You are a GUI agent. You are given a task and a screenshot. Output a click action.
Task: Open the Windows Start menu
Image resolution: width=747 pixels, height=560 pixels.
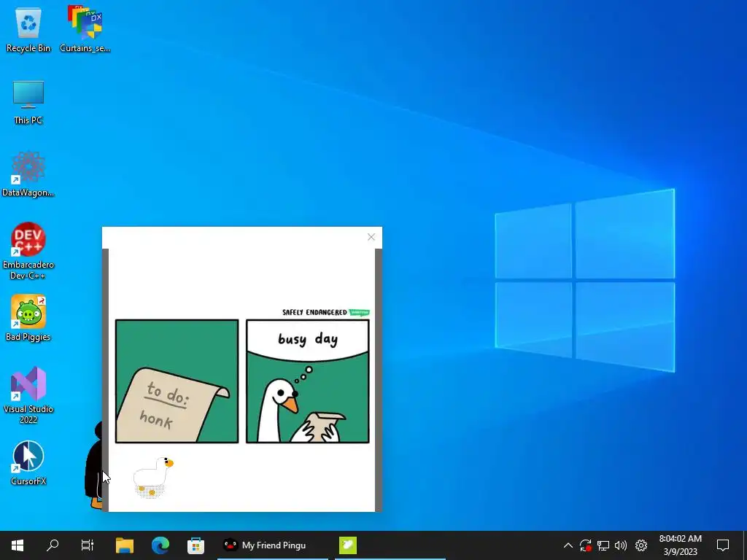pyautogui.click(x=18, y=545)
